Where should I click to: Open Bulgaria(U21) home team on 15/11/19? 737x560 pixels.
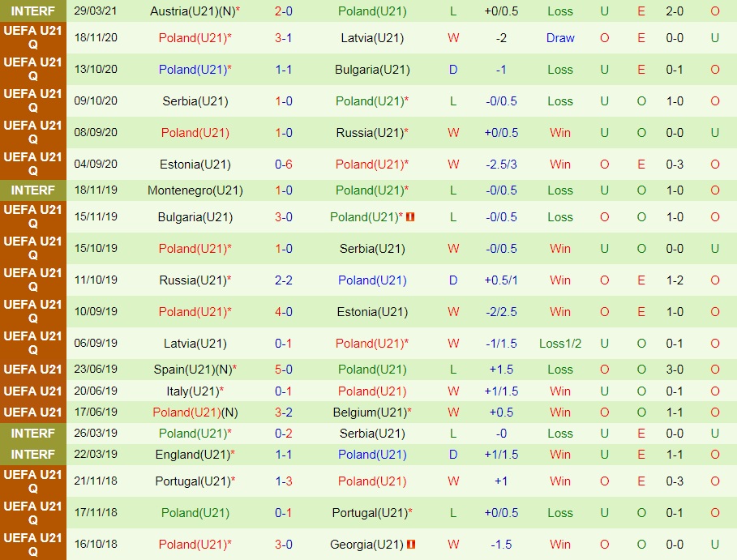pyautogui.click(x=195, y=217)
